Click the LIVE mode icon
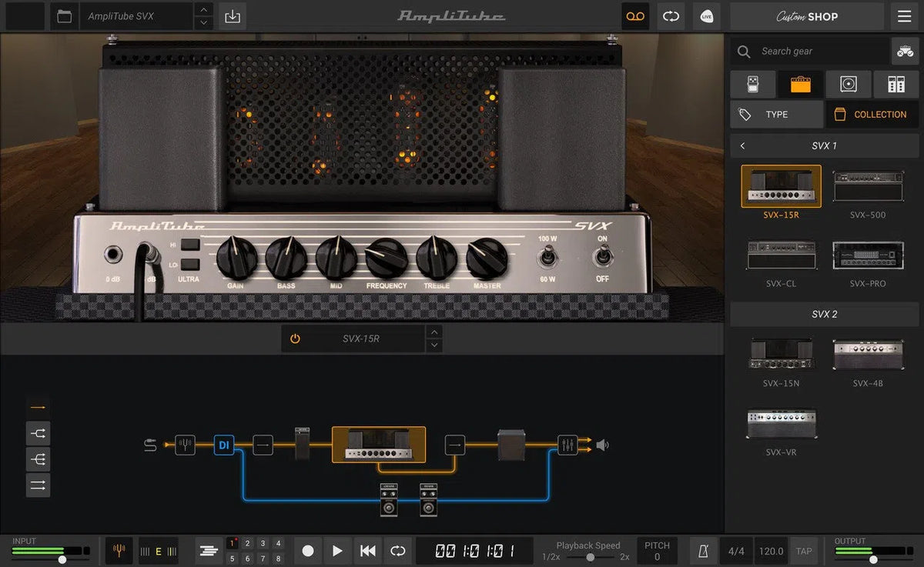 705,15
